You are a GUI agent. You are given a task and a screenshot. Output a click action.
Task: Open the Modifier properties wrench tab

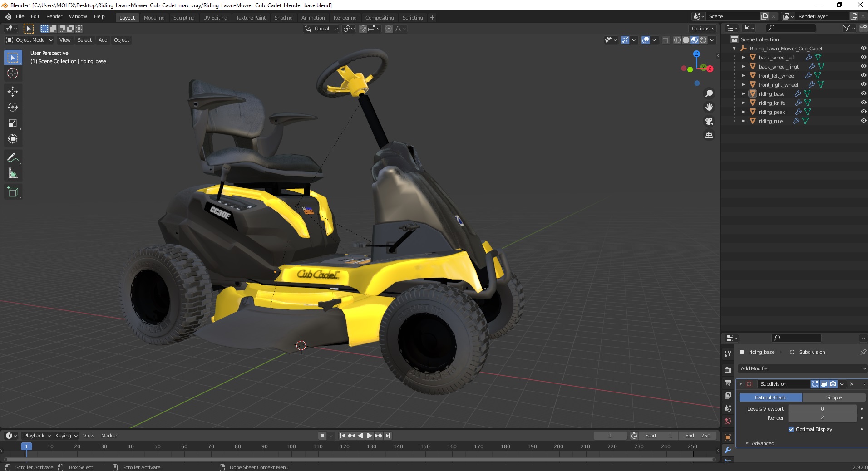[728, 450]
